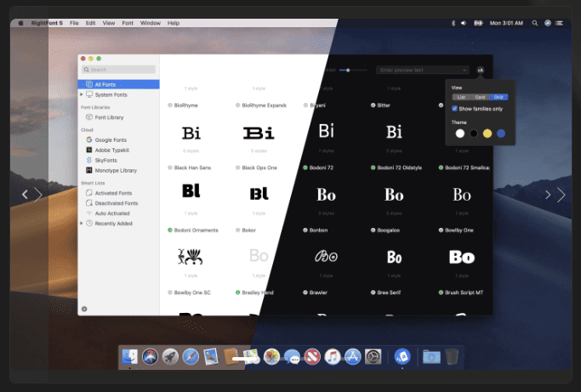Show the Deactivated Fonts smart list

point(118,203)
